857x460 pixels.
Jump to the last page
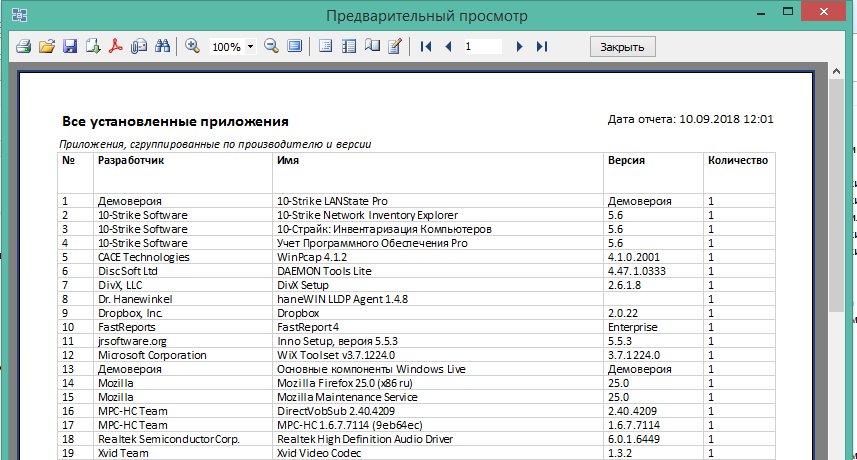pos(542,46)
